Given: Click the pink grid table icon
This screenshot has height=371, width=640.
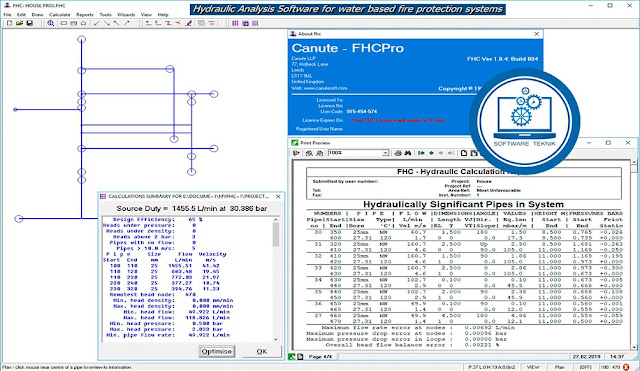Looking at the screenshot, I should (201, 23).
